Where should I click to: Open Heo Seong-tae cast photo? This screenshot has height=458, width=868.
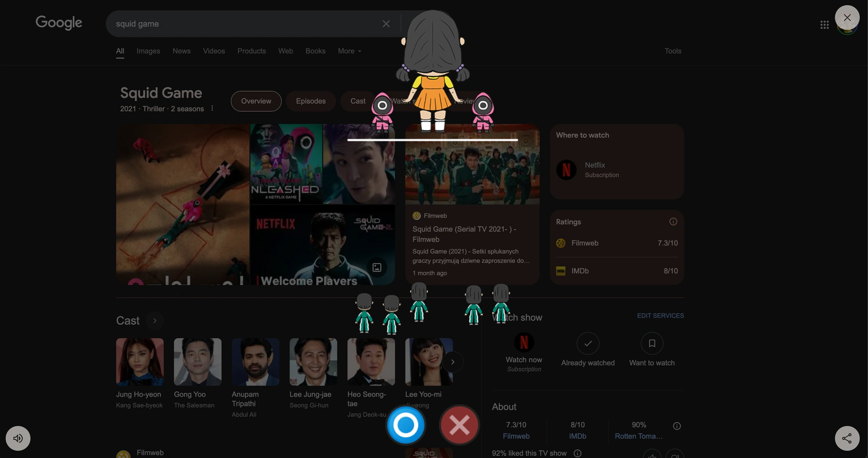pos(371,362)
